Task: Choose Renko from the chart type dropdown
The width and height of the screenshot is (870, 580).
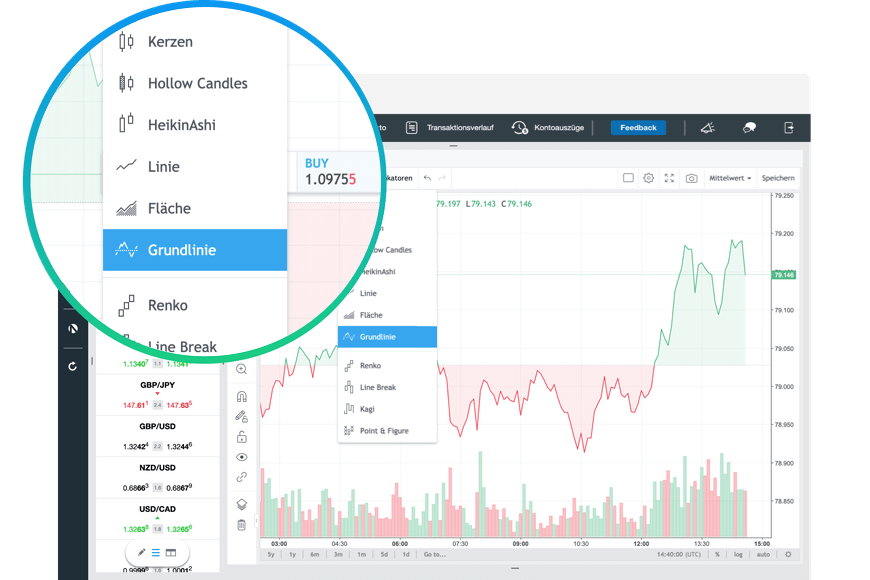Action: (370, 366)
